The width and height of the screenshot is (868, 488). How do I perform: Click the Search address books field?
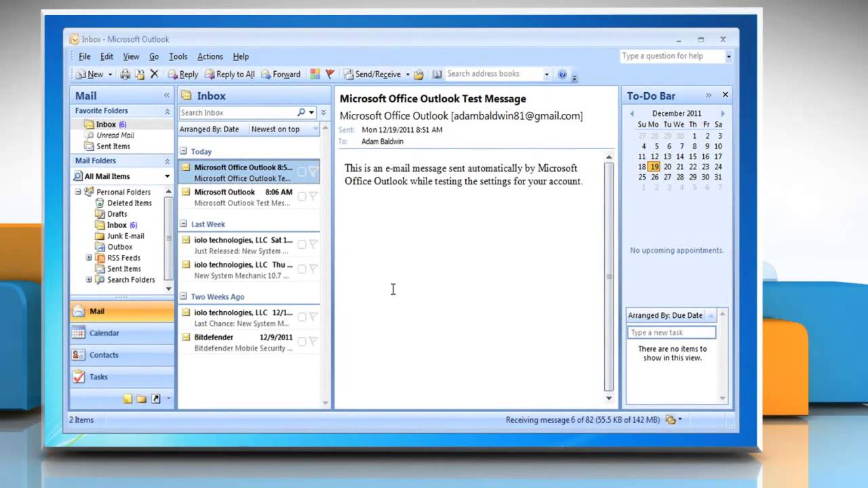point(493,74)
